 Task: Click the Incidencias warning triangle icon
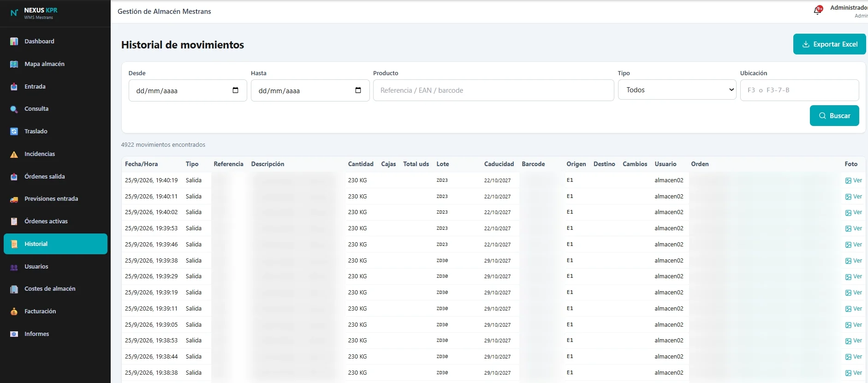tap(14, 154)
